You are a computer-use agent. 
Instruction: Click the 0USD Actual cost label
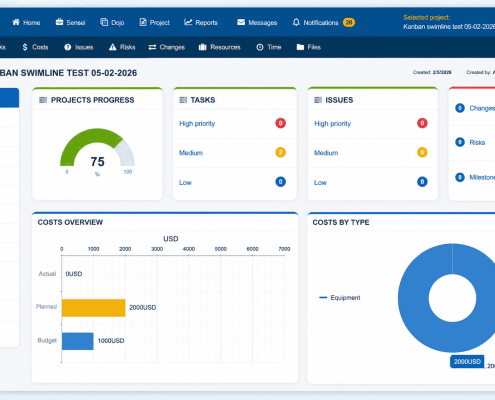coord(74,274)
